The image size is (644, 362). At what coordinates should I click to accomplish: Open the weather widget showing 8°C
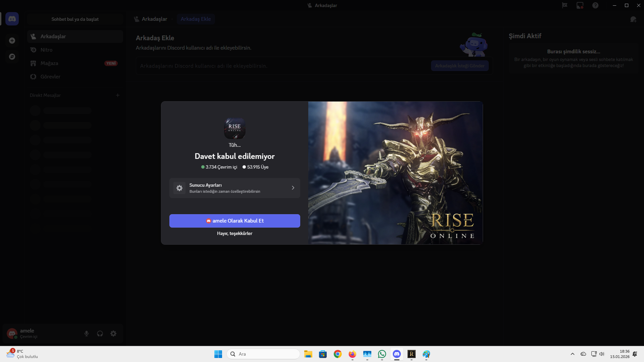[22, 354]
